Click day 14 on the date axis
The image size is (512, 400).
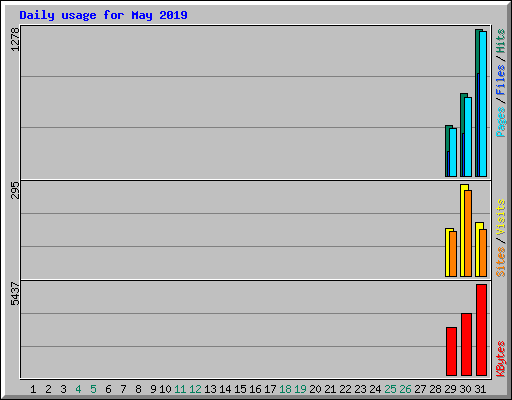tap(225, 389)
